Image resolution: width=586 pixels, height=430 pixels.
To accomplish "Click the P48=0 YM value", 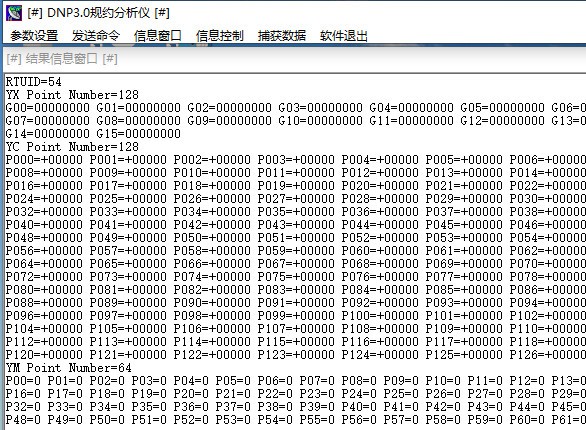I will pyautogui.click(x=23, y=420).
